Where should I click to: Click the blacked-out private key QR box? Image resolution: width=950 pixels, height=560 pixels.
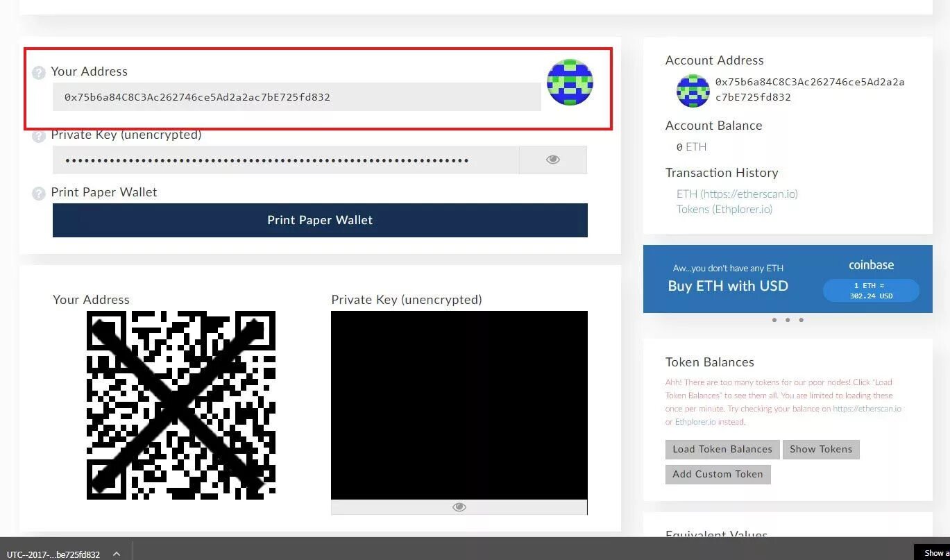click(459, 405)
